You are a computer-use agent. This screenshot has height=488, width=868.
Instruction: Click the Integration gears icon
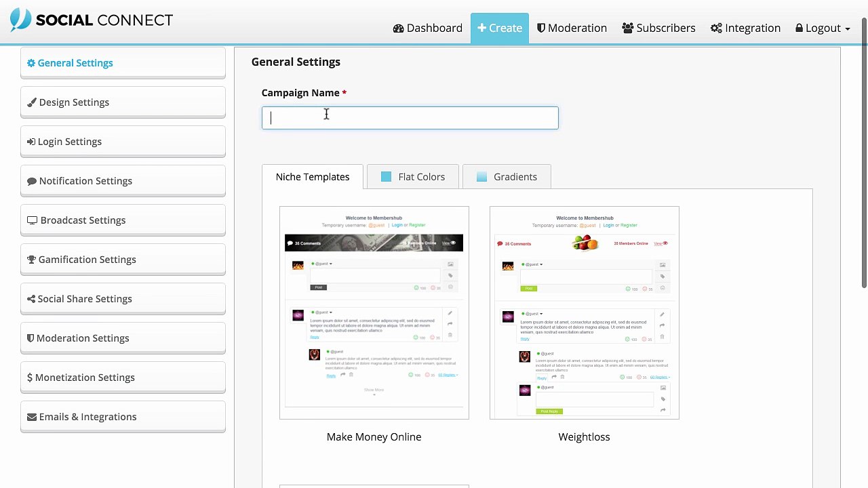[x=716, y=28]
